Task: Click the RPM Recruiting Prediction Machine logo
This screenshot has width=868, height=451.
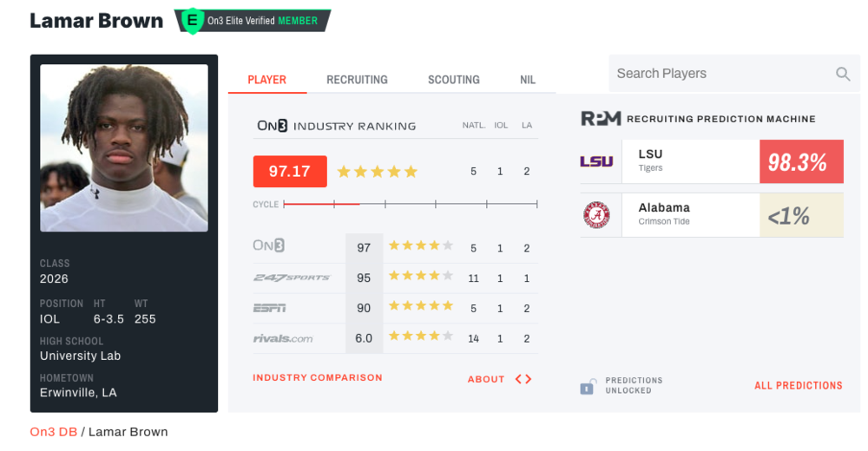Action: [x=601, y=119]
